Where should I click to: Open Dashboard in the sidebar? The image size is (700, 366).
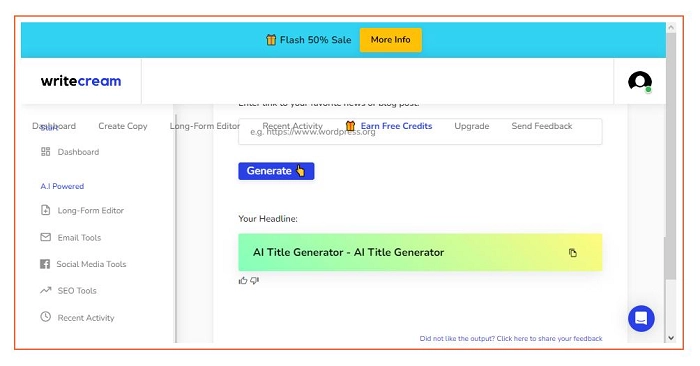(78, 152)
